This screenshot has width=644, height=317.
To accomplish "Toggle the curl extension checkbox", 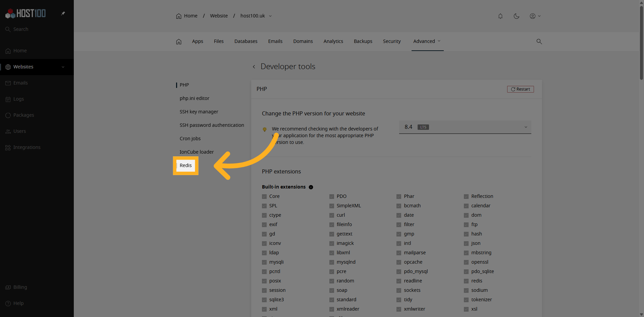I will 332,215.
